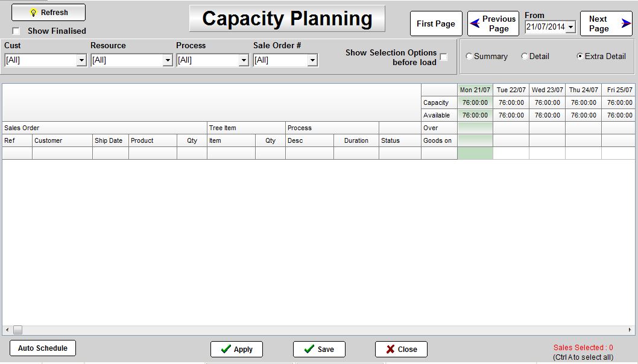
Task: Select the Detail radio option
Action: click(x=524, y=57)
